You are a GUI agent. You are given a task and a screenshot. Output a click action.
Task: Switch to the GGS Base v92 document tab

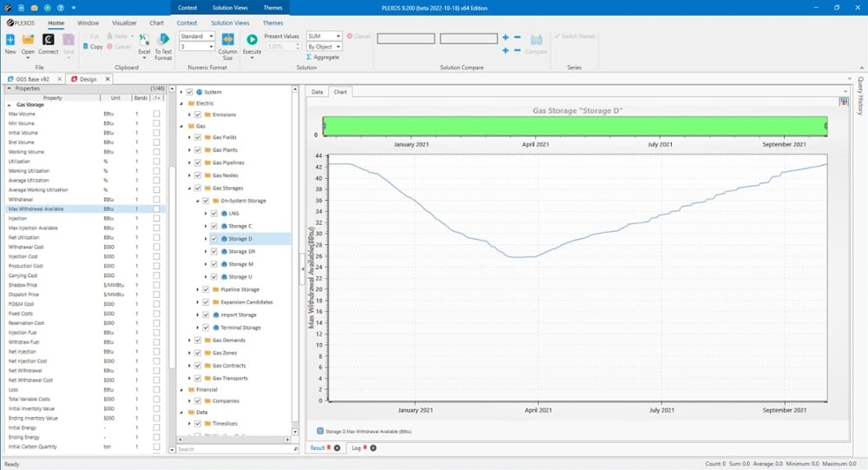click(32, 79)
